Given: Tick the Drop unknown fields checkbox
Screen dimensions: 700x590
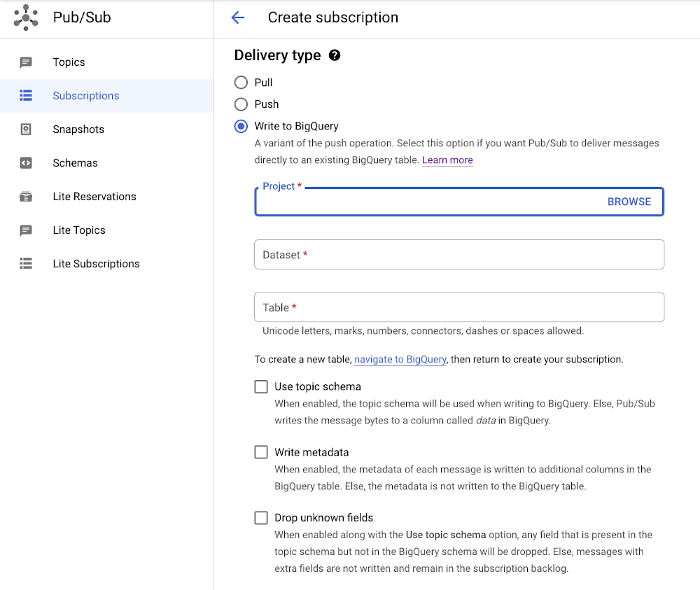Looking at the screenshot, I should click(x=261, y=518).
